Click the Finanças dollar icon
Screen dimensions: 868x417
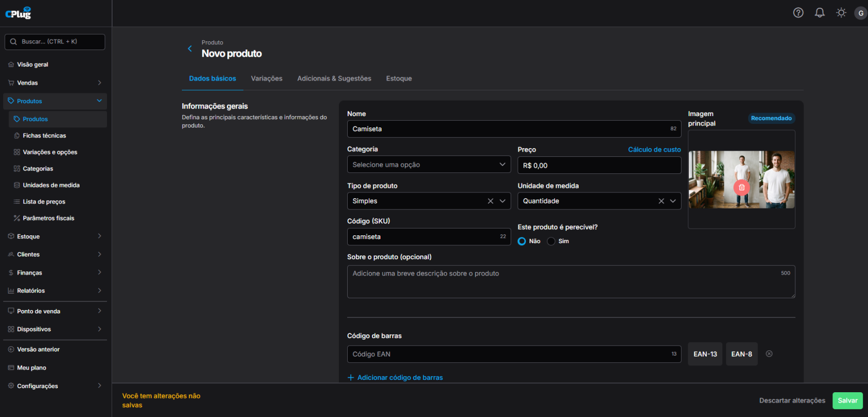point(11,272)
